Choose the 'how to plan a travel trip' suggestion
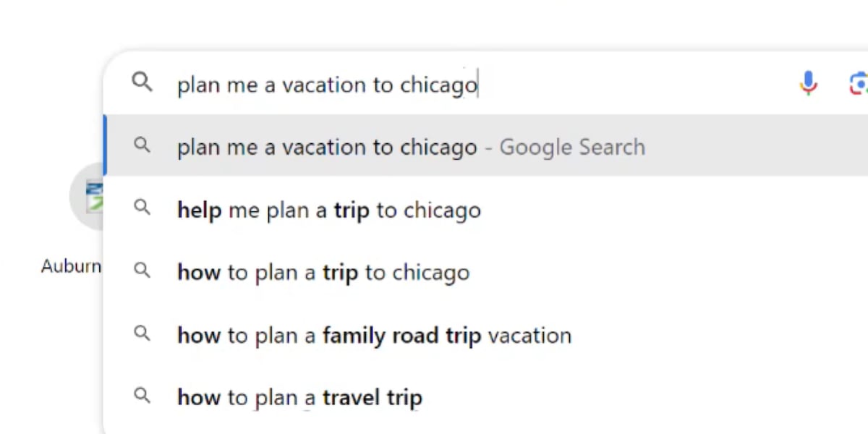Viewport: 868px width, 434px height. [x=299, y=398]
